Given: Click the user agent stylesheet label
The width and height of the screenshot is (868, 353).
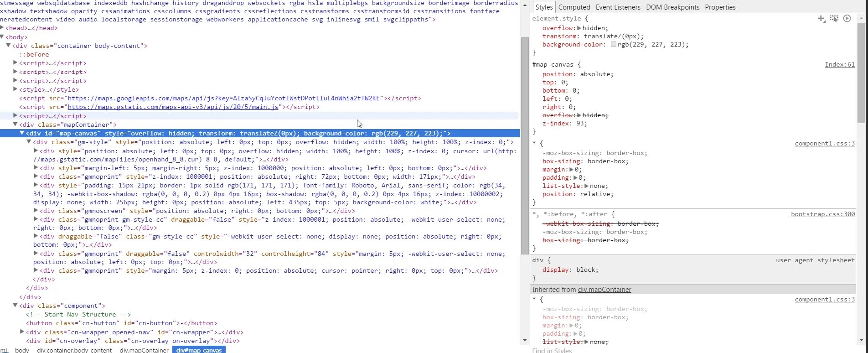Looking at the screenshot, I should click(816, 260).
